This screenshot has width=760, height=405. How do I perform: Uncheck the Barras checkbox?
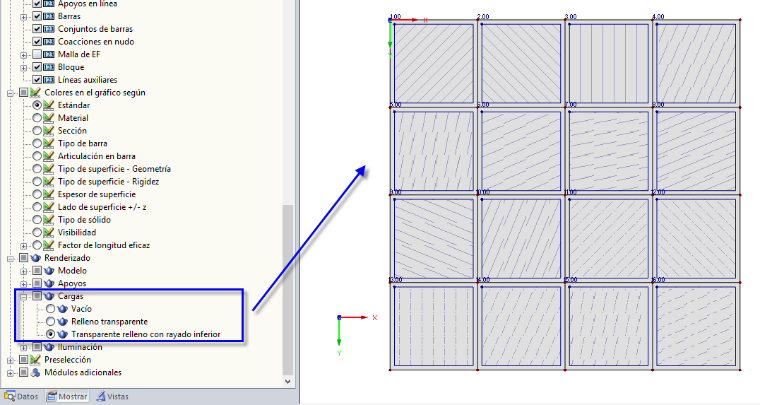[37, 16]
